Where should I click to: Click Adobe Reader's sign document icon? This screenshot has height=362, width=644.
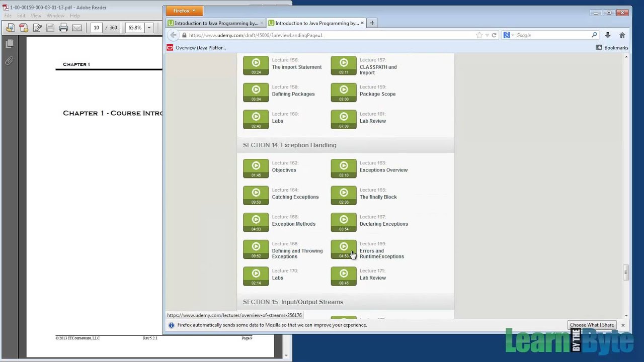point(37,28)
